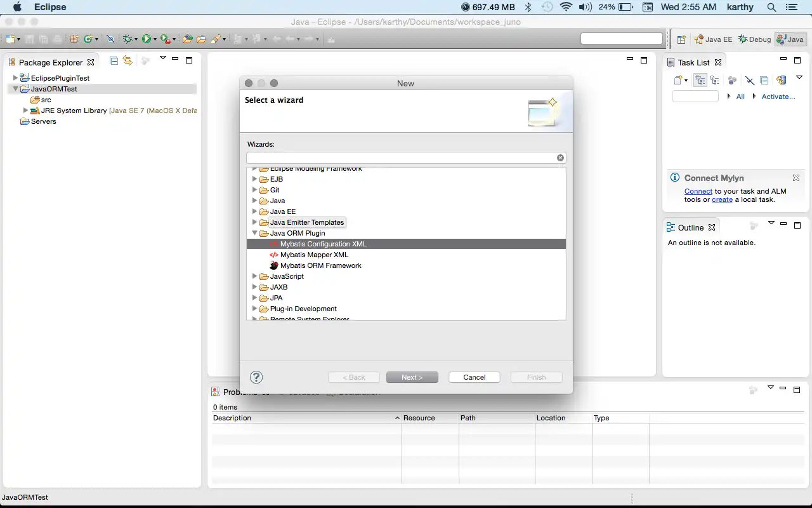812x508 pixels.
Task: Select Mybatis ORM Framework wizard
Action: coord(315,265)
